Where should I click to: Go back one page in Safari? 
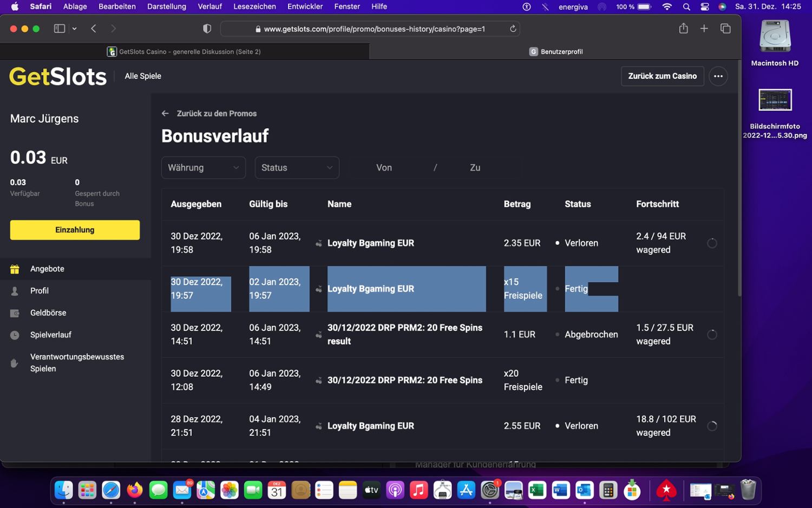coord(94,29)
